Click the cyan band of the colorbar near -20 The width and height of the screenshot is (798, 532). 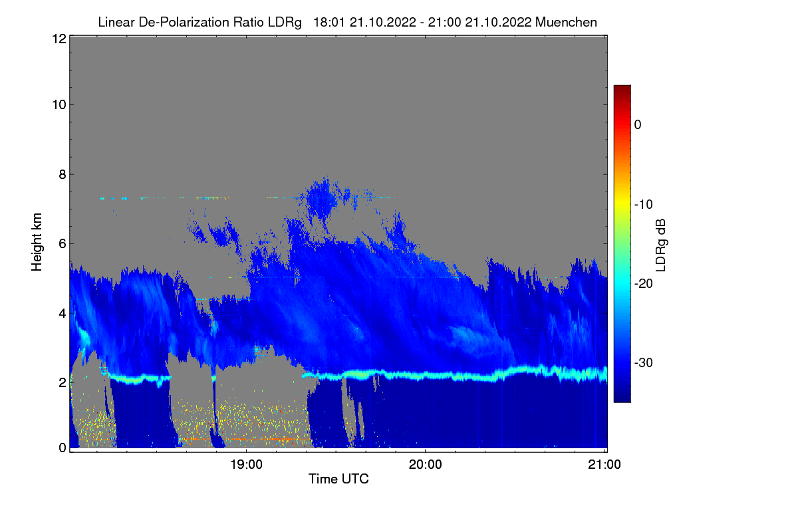pos(622,282)
